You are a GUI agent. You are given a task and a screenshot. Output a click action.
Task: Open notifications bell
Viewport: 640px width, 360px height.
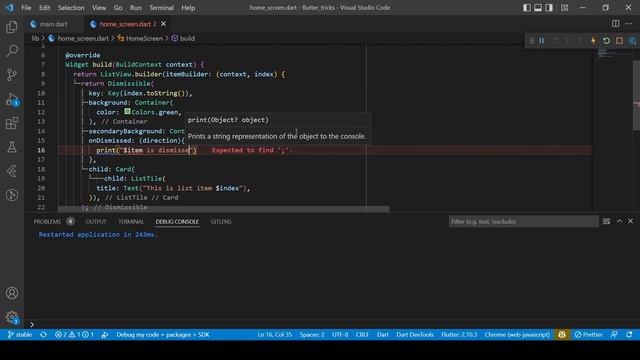click(629, 335)
